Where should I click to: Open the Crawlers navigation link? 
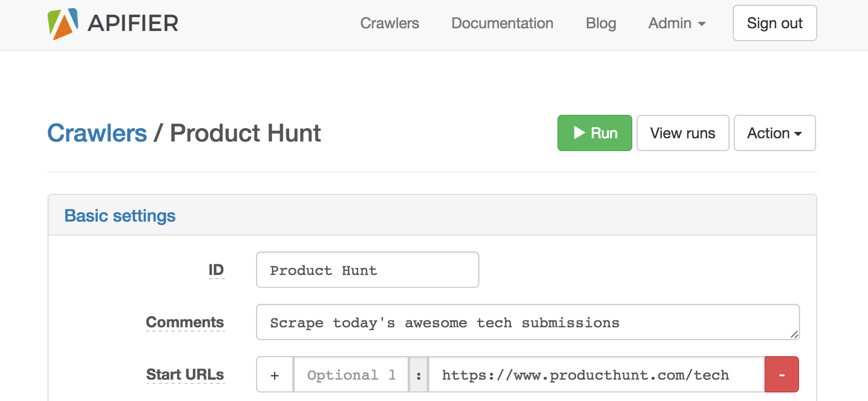coord(390,23)
